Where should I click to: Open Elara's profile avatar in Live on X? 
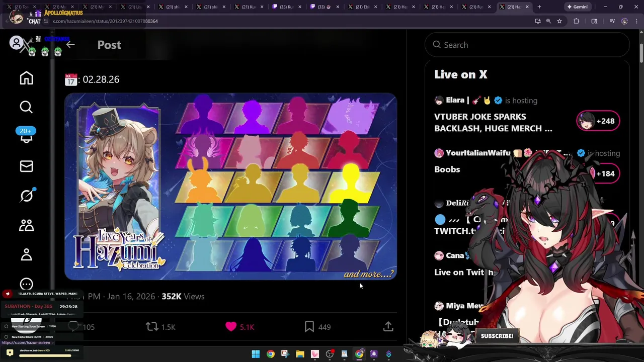pyautogui.click(x=439, y=100)
